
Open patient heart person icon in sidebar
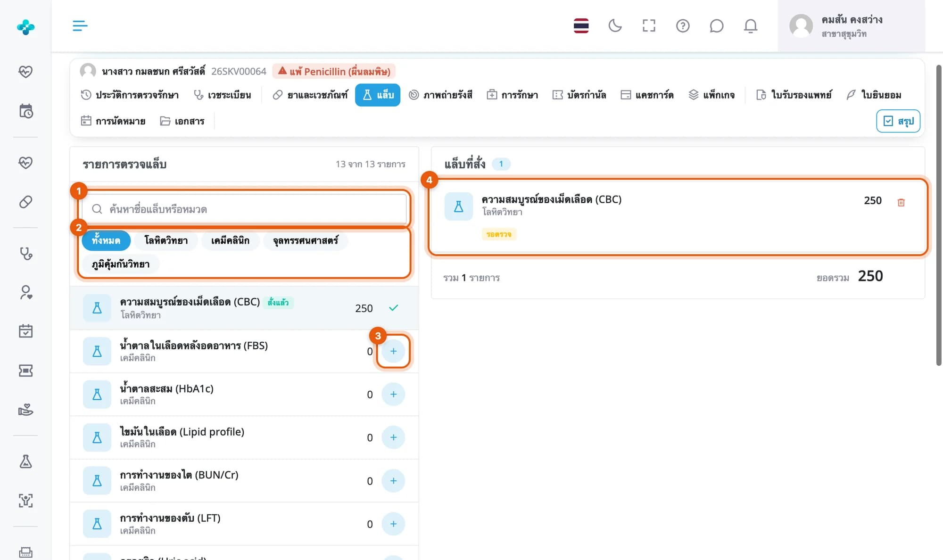tap(25, 292)
